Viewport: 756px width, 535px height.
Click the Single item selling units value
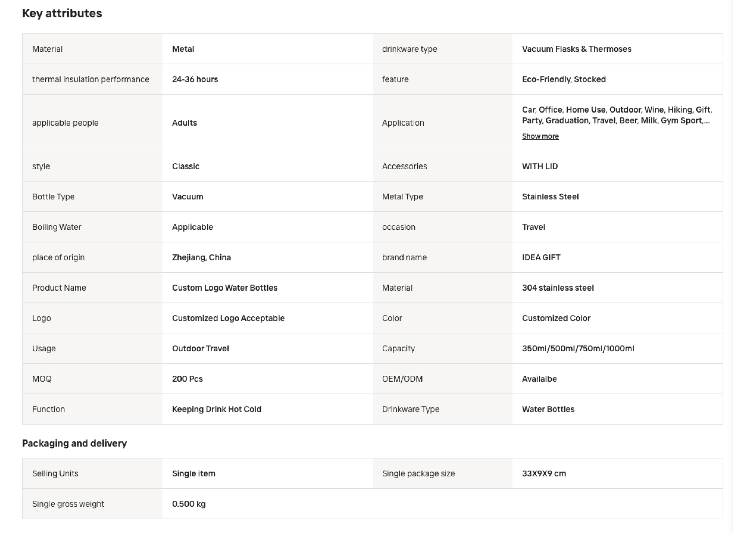(x=194, y=473)
